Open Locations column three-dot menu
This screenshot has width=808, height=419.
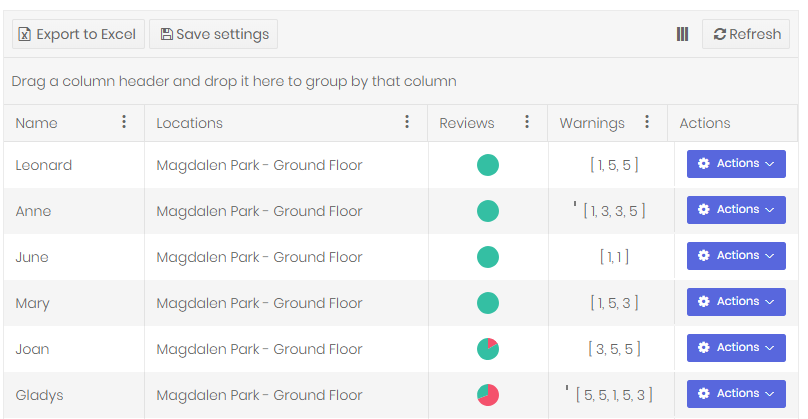tap(407, 122)
